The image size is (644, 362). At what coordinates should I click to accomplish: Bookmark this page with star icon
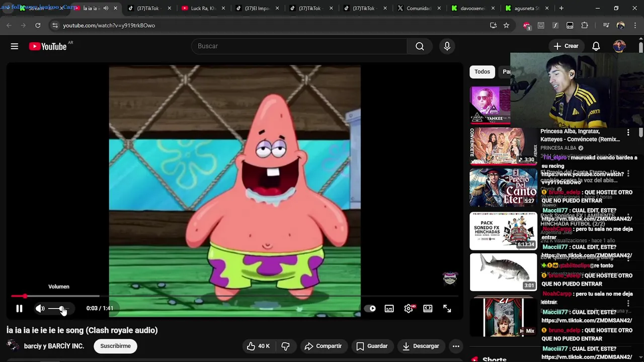tap(506, 25)
